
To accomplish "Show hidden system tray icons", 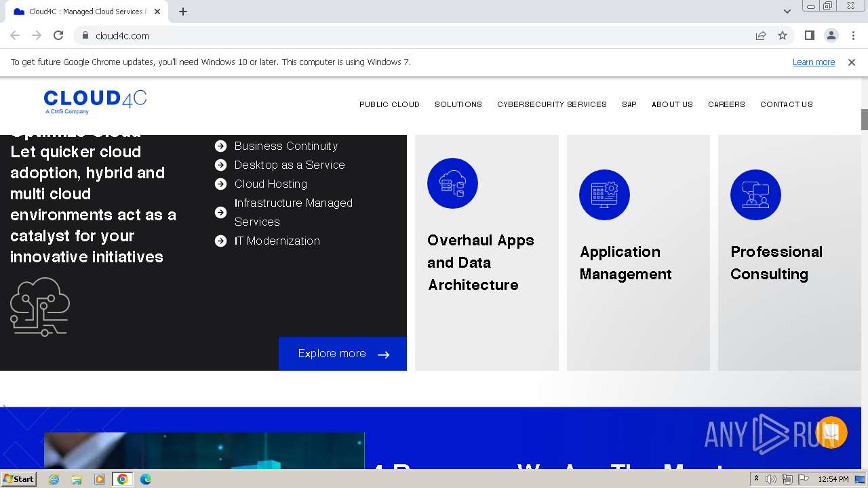I will pos(757,479).
